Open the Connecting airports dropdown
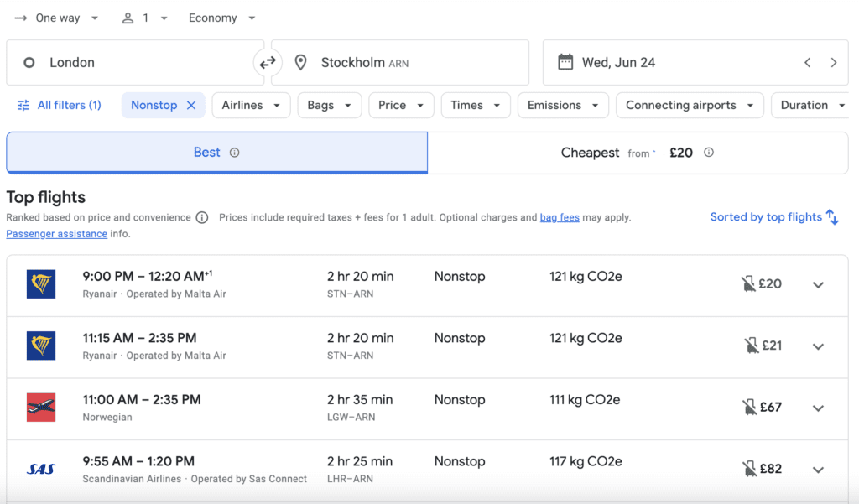The image size is (859, 504). (690, 105)
